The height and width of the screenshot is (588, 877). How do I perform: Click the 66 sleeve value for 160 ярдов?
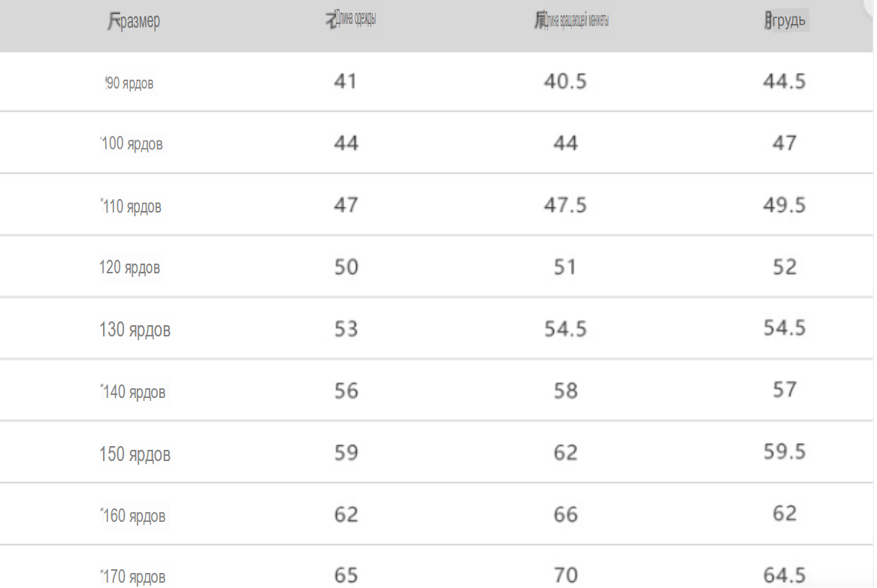click(565, 514)
